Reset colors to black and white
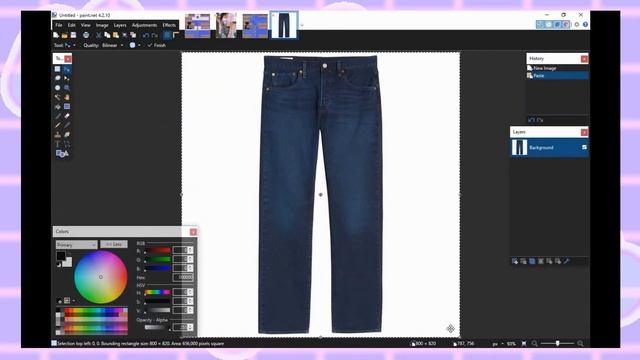The width and height of the screenshot is (640, 360). coord(58,265)
